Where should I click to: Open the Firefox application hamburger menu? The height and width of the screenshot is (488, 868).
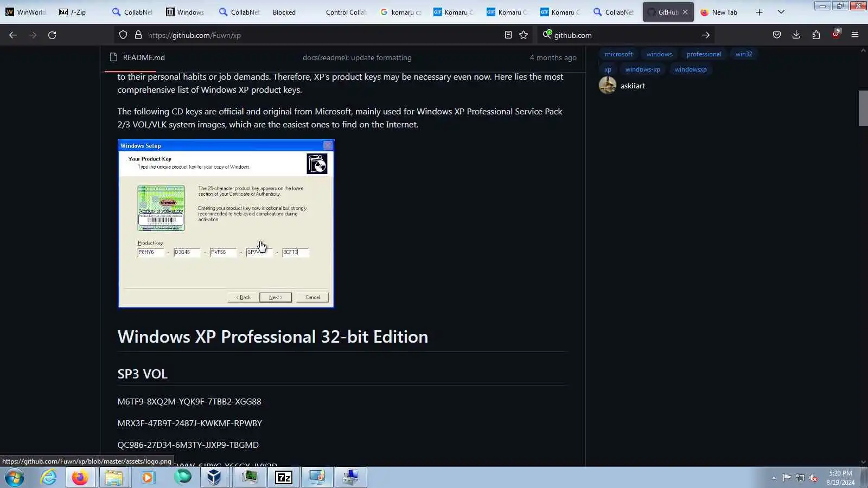(x=855, y=35)
